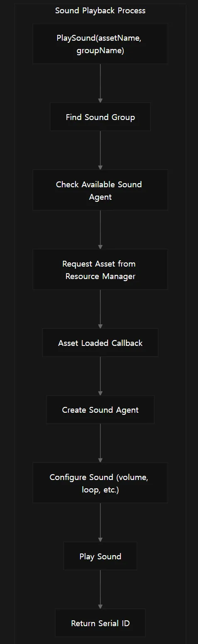The height and width of the screenshot is (644, 198).
Task: Click the connector line from PlaySound to Find Sound Group
Action: (x=100, y=81)
